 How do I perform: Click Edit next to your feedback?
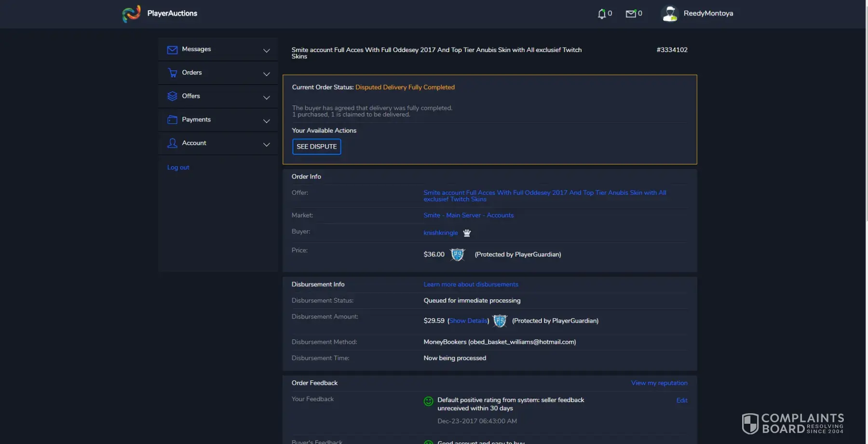coord(681,401)
